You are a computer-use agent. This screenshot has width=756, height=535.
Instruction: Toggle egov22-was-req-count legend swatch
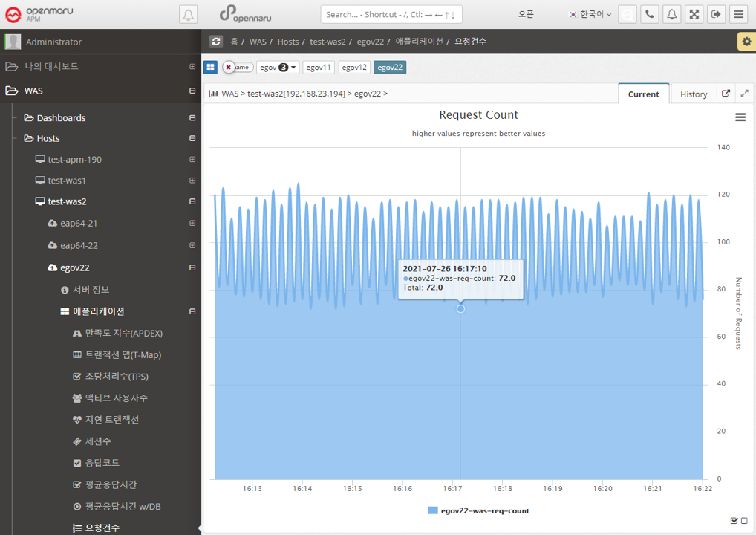pos(433,510)
